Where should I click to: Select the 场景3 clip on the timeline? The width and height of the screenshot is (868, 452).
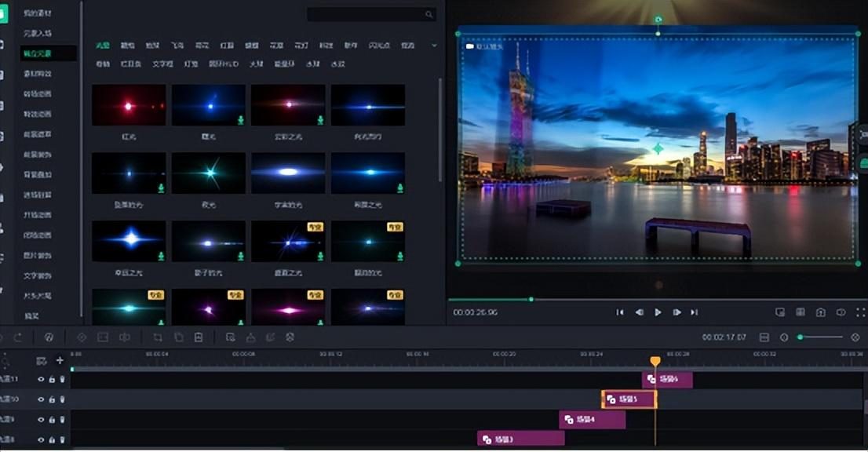click(x=521, y=439)
